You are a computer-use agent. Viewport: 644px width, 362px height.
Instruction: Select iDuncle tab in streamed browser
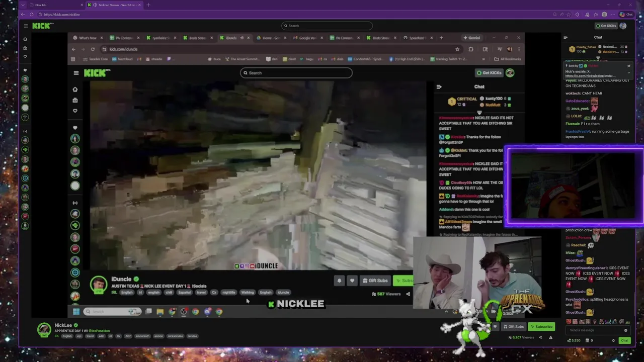[x=234, y=38]
